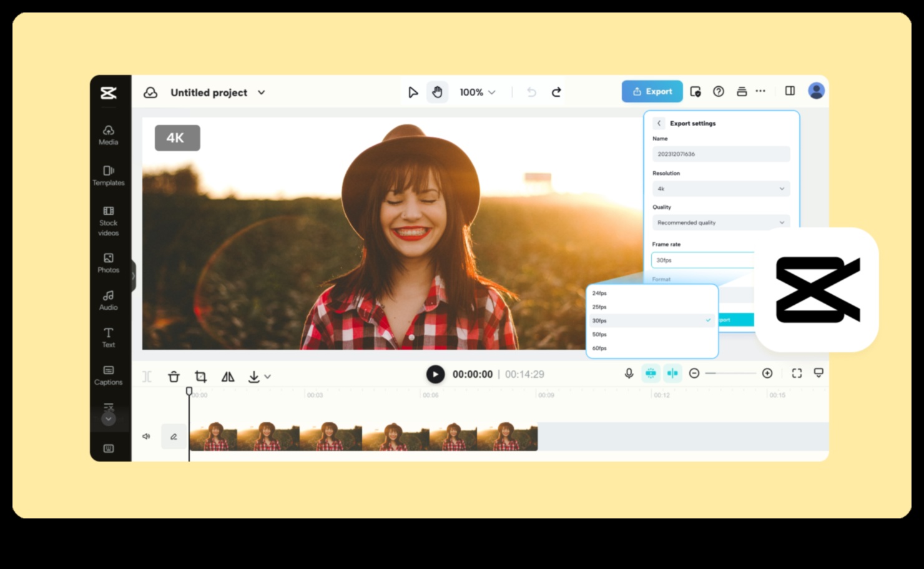This screenshot has width=924, height=569.
Task: Toggle the split panel layout view
Action: pos(790,91)
